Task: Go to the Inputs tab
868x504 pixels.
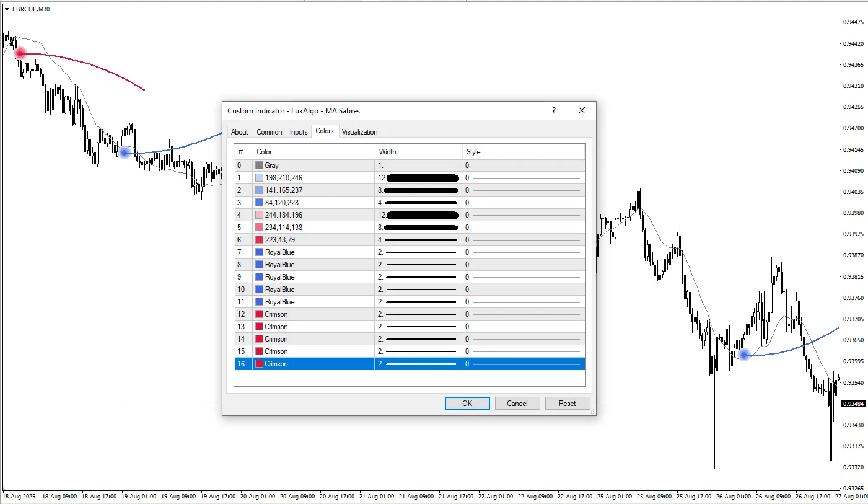Action: (299, 132)
